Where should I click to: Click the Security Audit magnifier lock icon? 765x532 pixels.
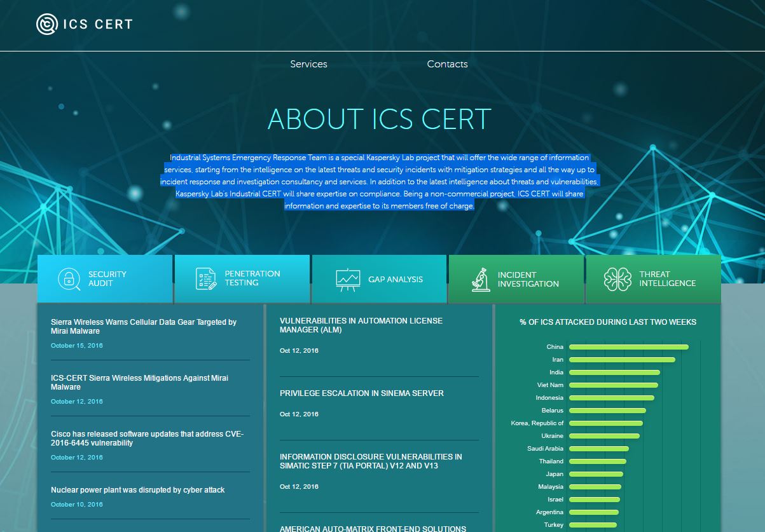(69, 279)
